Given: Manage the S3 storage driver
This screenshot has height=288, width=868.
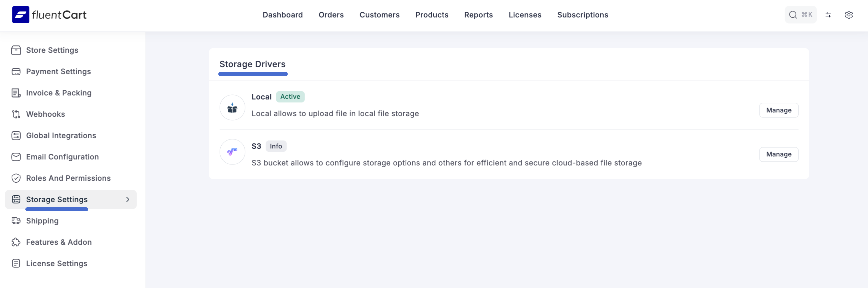Looking at the screenshot, I should (x=779, y=154).
